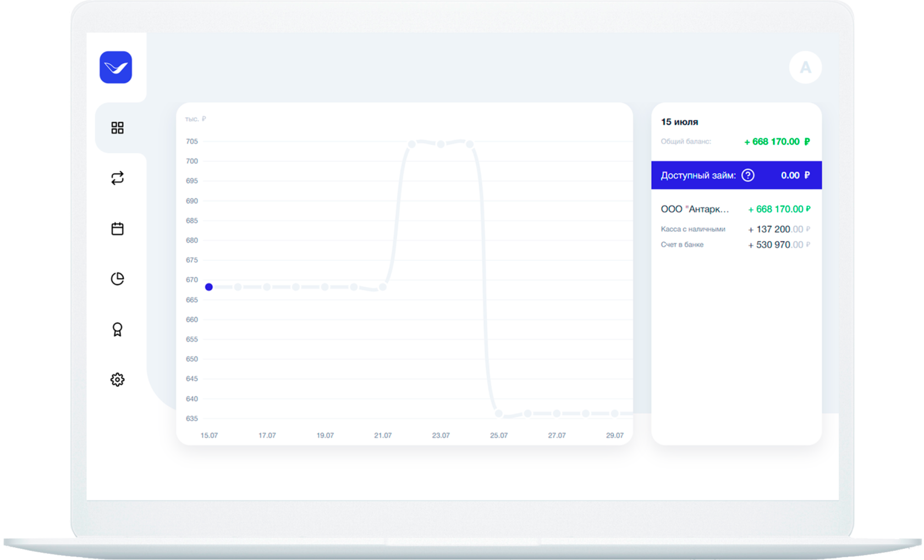924x560 pixels.
Task: Open the award ribbon sidebar icon
Action: [117, 329]
